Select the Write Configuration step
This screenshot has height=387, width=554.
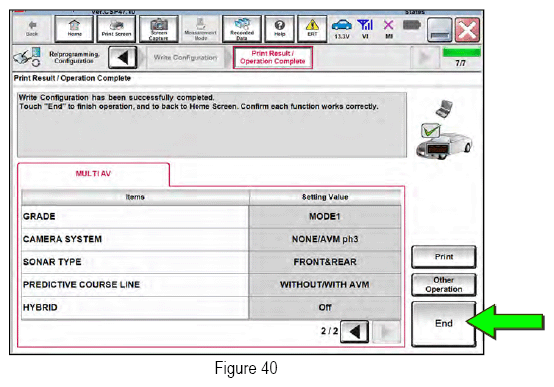coord(185,58)
